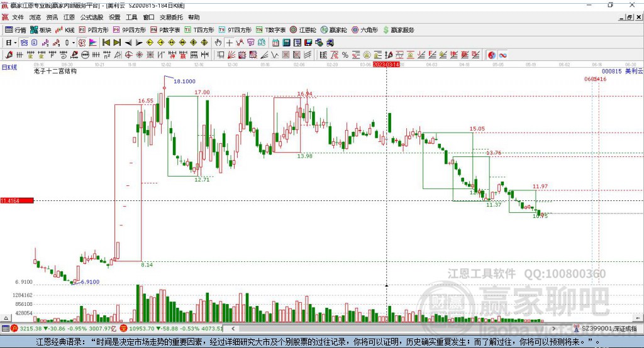
Task: Click the volume panel collapse triangle
Action: pyautogui.click(x=6, y=318)
